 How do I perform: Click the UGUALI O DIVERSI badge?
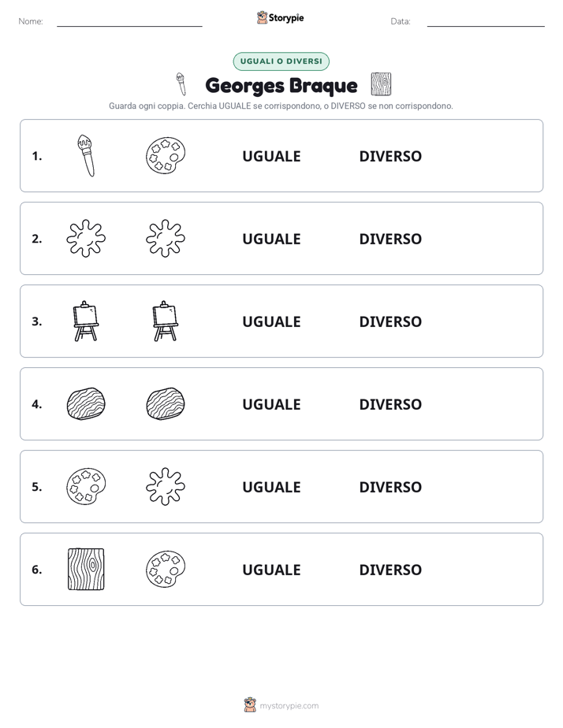281,61
